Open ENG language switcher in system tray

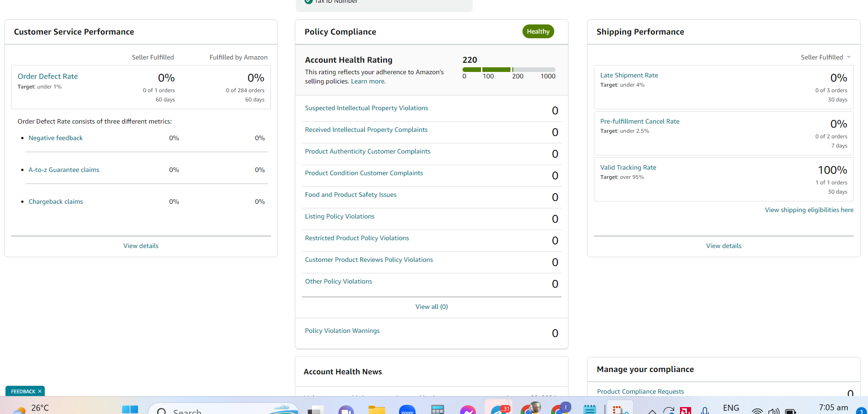[x=731, y=408]
